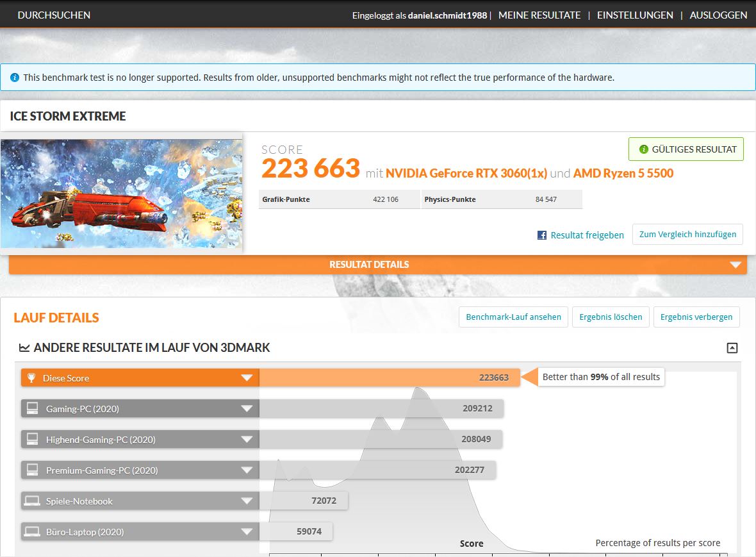Open Einstellungen in the top bar
The height and width of the screenshot is (557, 756).
635,15
